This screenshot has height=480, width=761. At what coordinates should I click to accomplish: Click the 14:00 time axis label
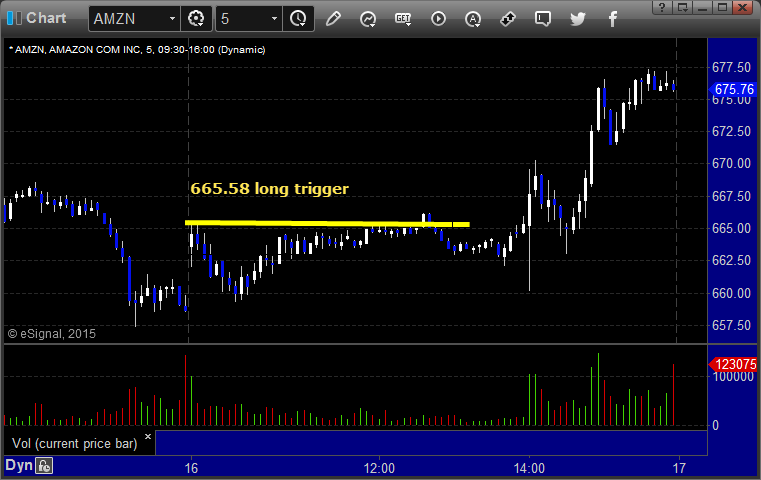(529, 468)
